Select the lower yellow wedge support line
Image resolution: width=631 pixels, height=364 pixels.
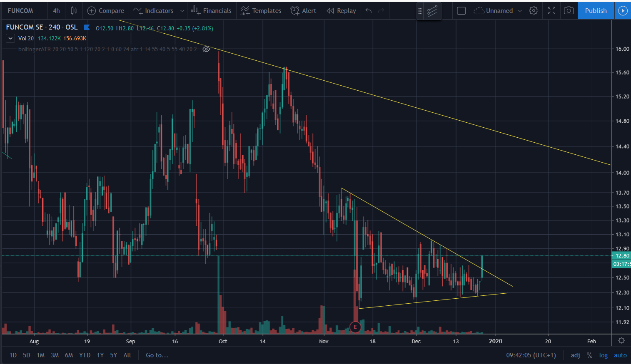pos(433,301)
